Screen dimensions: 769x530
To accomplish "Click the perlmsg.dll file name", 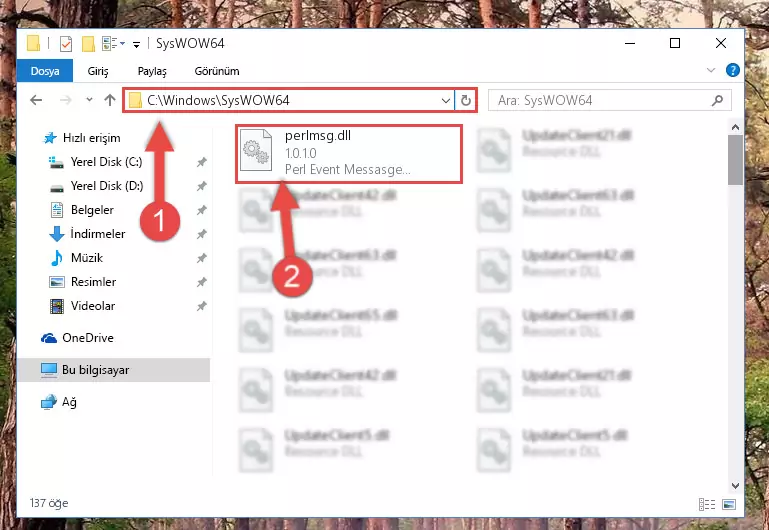I will pos(318,135).
